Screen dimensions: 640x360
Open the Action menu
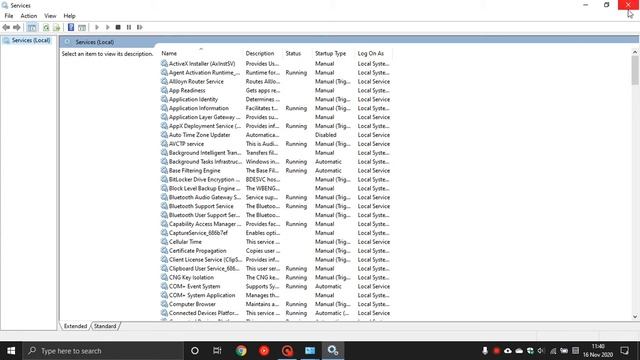pos(29,16)
